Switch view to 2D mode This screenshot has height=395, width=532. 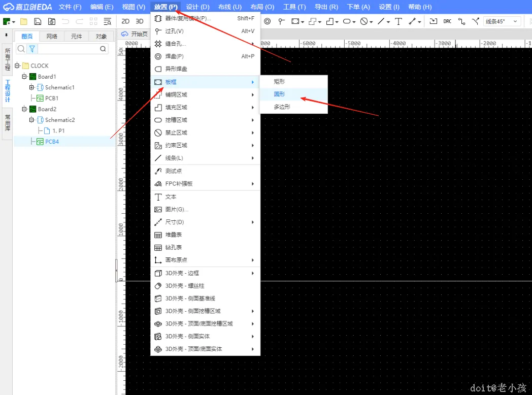click(125, 21)
